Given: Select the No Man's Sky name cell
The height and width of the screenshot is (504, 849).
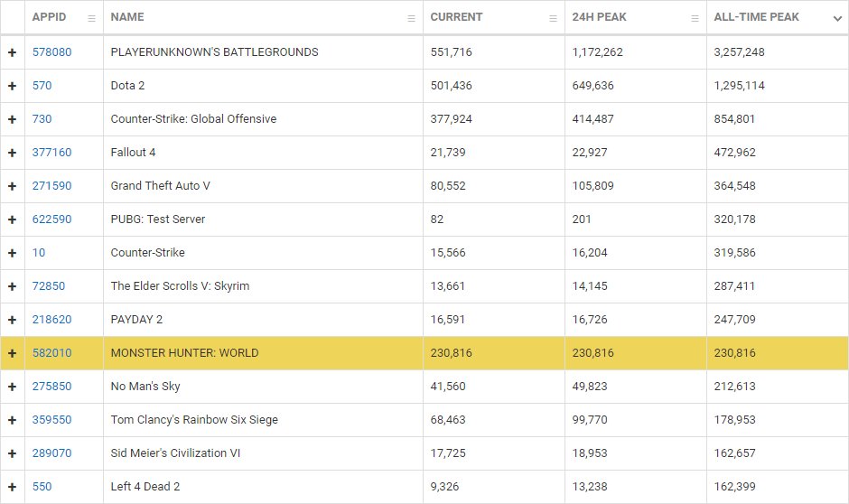Looking at the screenshot, I should coord(263,387).
